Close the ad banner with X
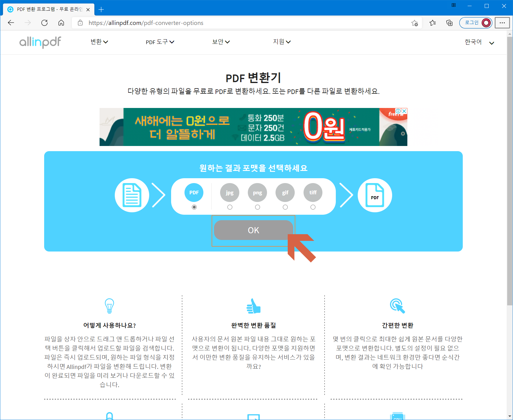The image size is (513, 420). 404,111
